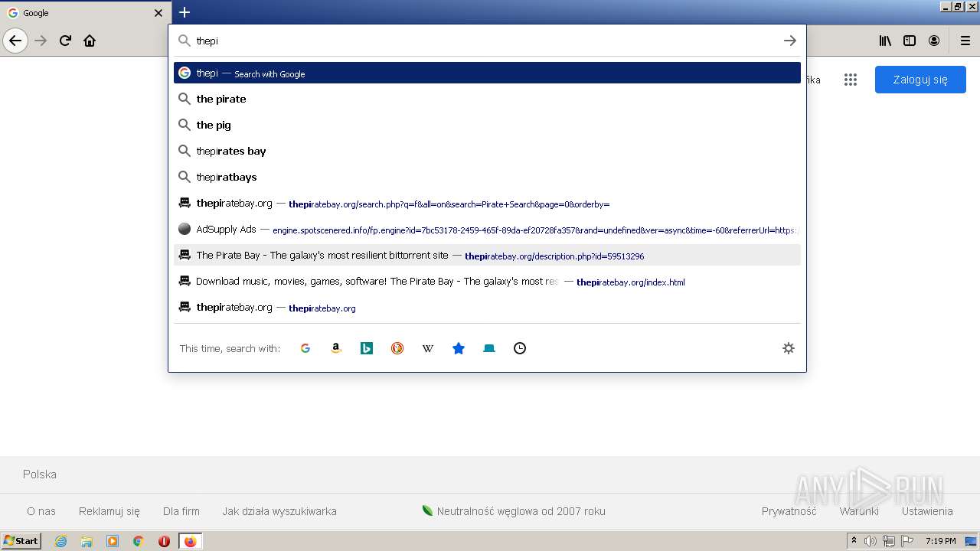Click the 'Zaloguj się' sign-in button
980x551 pixels.
pos(920,80)
